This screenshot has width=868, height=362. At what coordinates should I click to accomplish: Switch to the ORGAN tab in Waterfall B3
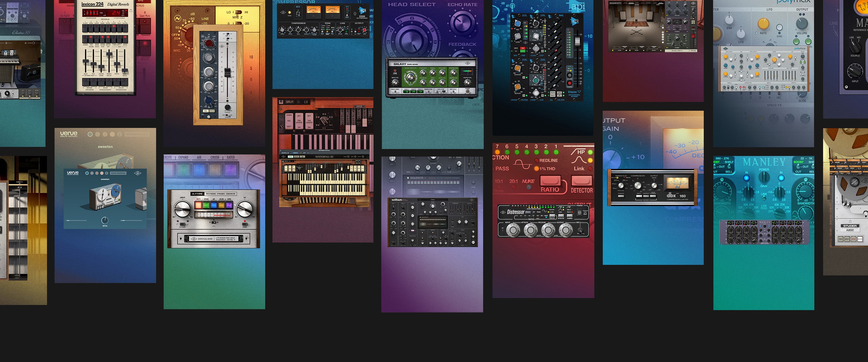[x=291, y=157]
